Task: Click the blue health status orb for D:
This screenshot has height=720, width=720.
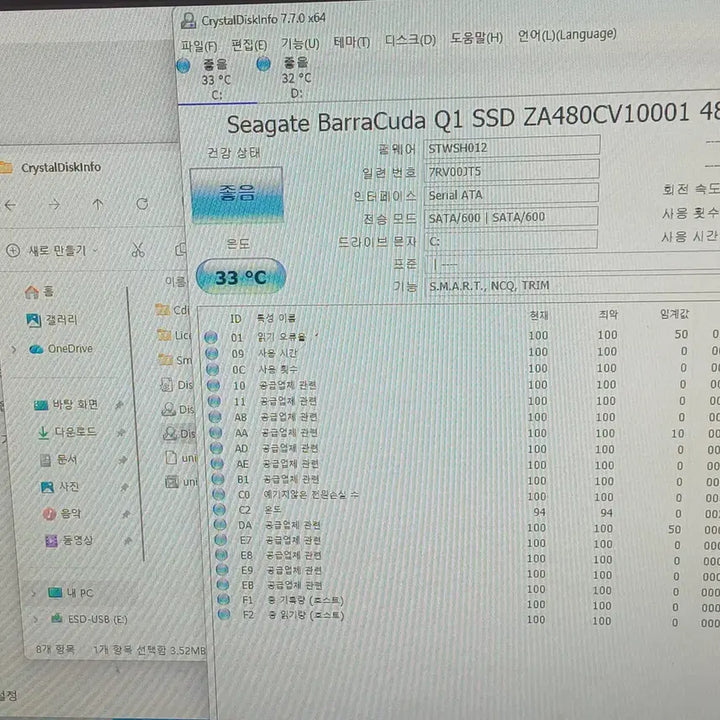Action: pos(264,64)
